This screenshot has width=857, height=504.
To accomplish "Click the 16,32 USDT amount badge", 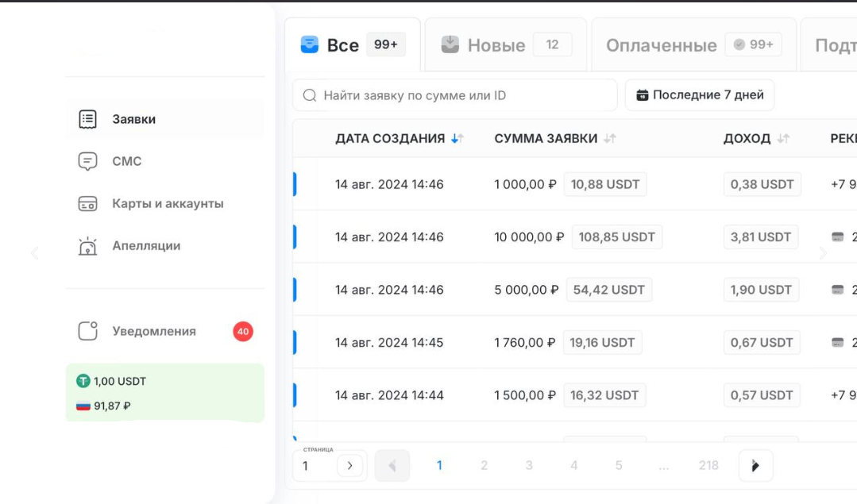I will (604, 395).
